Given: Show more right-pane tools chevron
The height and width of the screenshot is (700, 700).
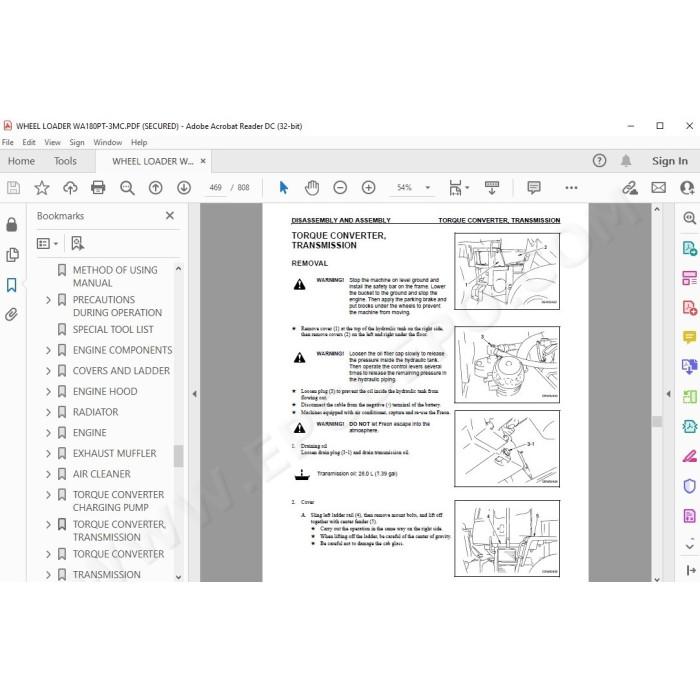Looking at the screenshot, I should coord(690,546).
